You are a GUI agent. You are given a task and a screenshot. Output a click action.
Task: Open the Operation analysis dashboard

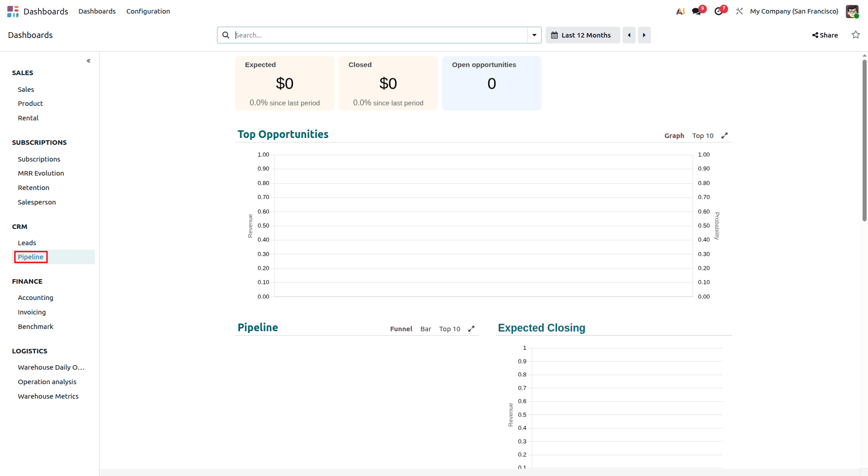pyautogui.click(x=47, y=382)
